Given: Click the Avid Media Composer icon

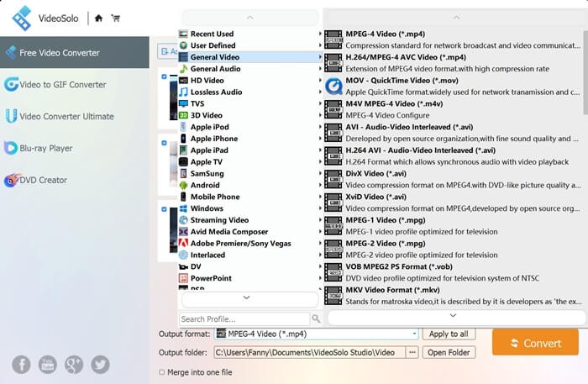Looking at the screenshot, I should coord(183,231).
